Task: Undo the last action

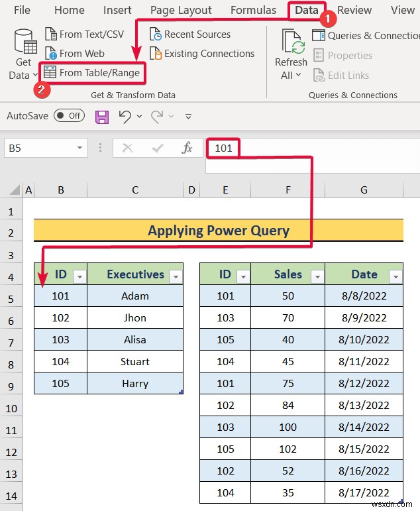Action: (125, 117)
